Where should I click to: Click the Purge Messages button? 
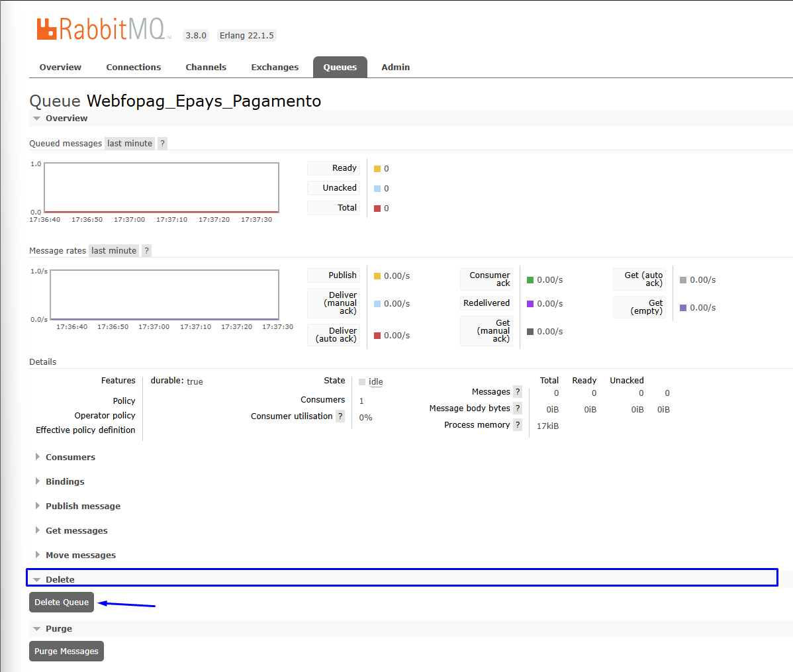click(x=66, y=651)
